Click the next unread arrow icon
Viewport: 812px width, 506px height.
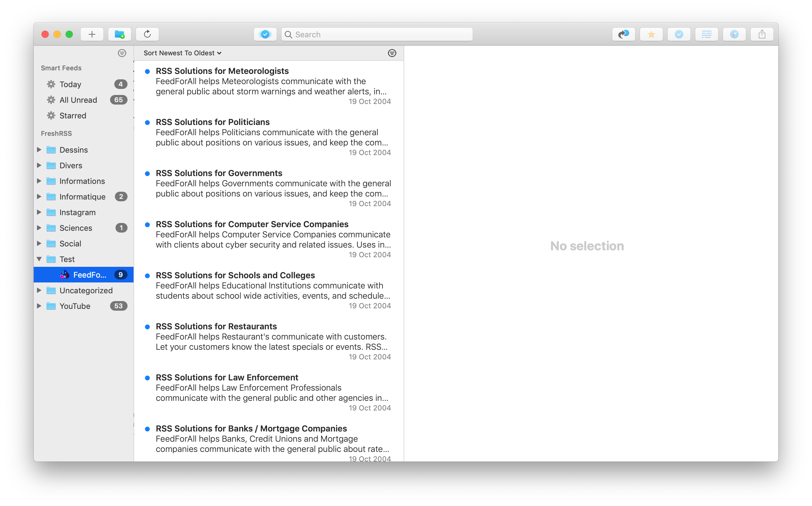[623, 34]
